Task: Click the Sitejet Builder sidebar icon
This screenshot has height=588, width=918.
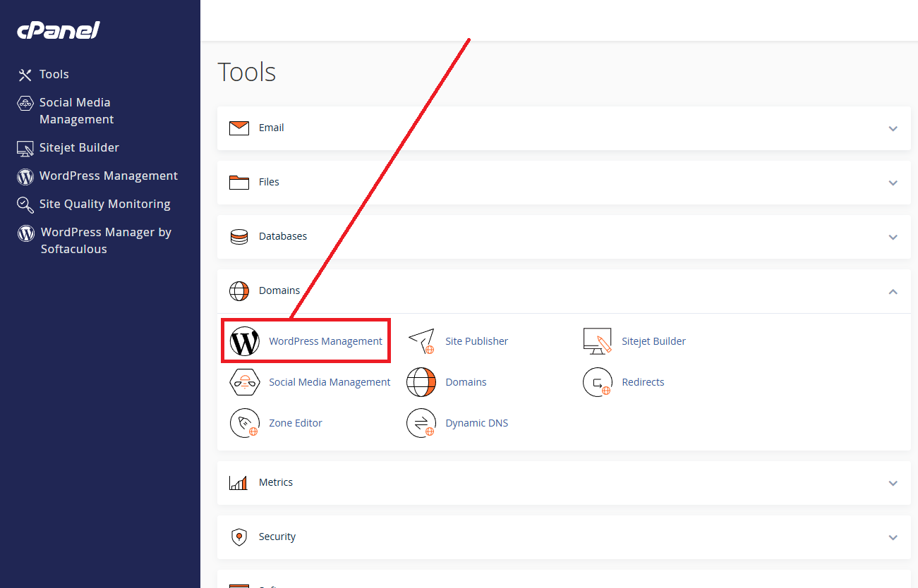Action: click(25, 148)
